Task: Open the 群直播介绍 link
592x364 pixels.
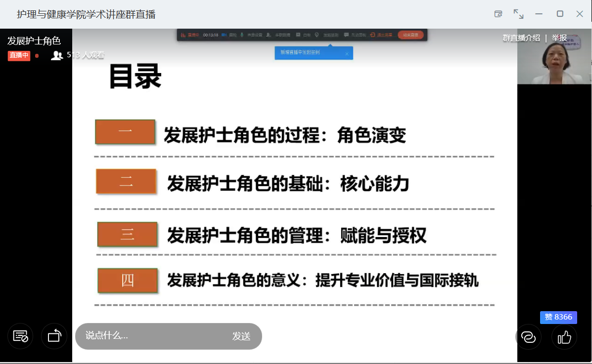Action: pos(521,38)
